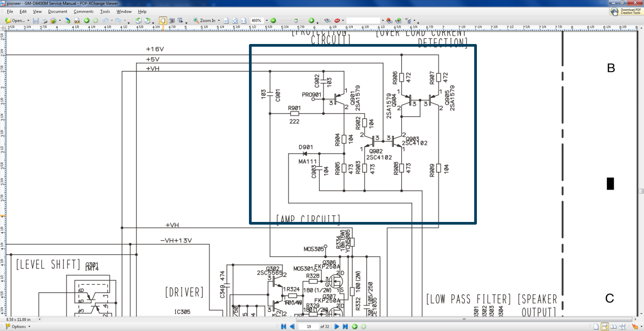Screen dimensions: 644x331
Task: Click the Zoom In tool
Action: pyautogui.click(x=207, y=21)
